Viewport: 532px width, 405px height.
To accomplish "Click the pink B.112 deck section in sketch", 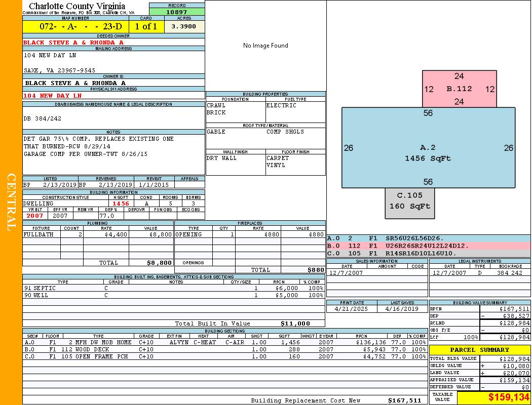I will point(460,89).
